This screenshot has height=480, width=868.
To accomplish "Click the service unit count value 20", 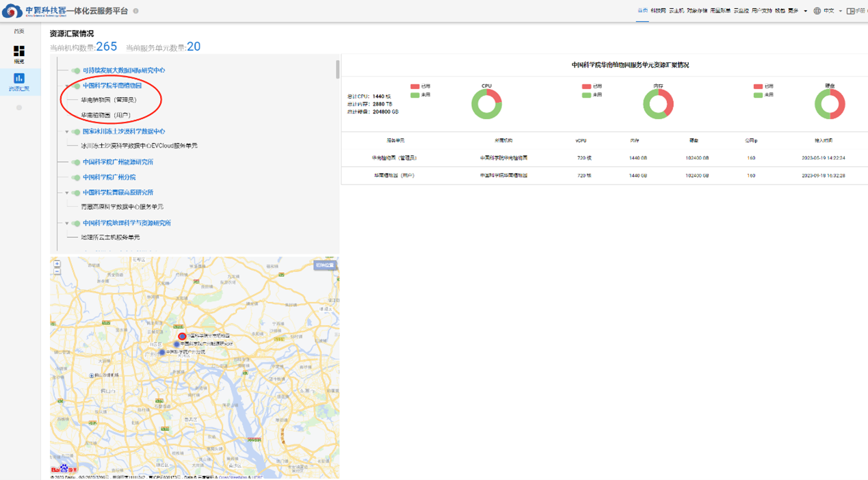I will tap(194, 46).
